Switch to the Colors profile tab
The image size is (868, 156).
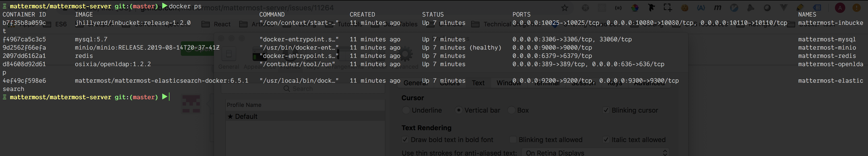[450, 83]
